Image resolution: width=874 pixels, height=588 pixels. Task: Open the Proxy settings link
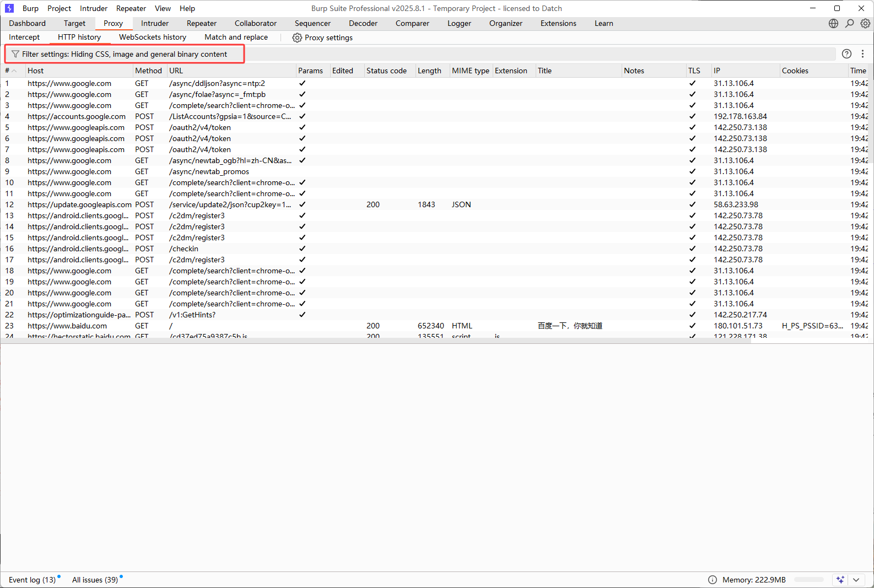pos(322,37)
